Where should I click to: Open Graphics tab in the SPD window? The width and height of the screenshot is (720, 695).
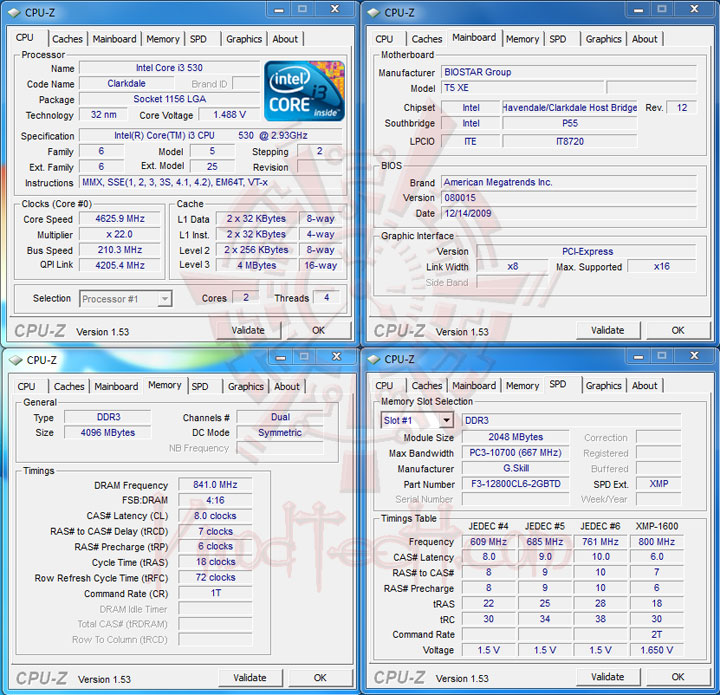pyautogui.click(x=603, y=386)
